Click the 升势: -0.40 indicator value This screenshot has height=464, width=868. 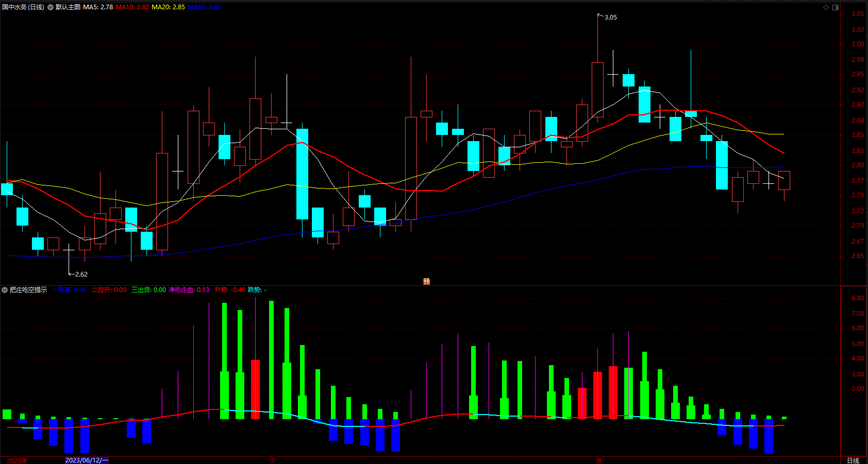tap(230, 290)
